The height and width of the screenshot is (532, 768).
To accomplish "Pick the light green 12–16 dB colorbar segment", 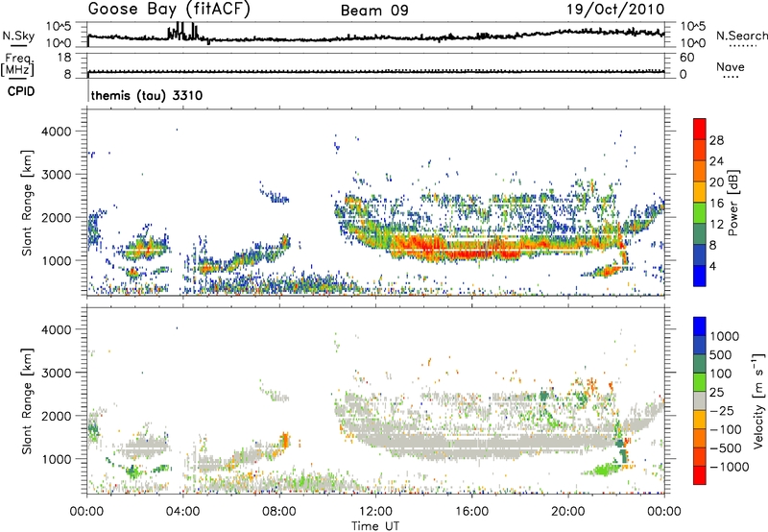I will pyautogui.click(x=700, y=213).
